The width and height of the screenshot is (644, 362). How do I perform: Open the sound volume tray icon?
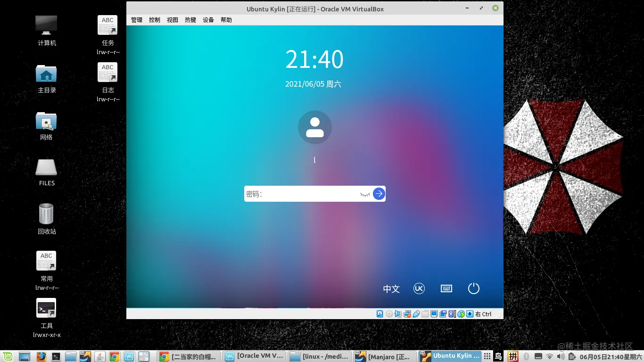click(561, 356)
